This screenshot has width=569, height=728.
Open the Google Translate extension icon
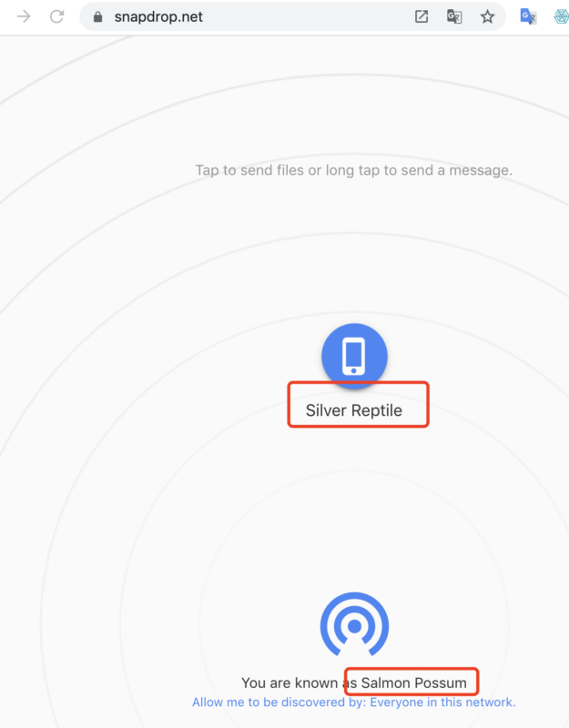[528, 16]
